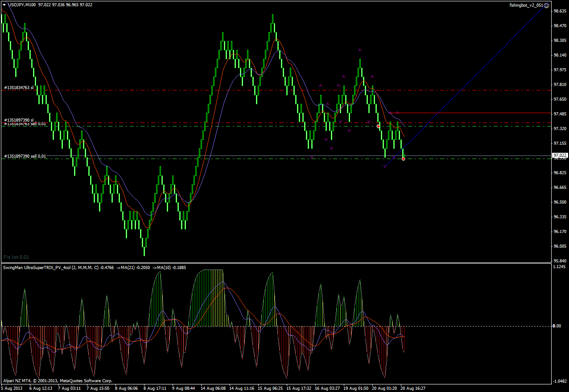Click the 16 Aug 03:27 time label
Image resolution: width=569 pixels, height=392 pixels.
tap(328, 388)
